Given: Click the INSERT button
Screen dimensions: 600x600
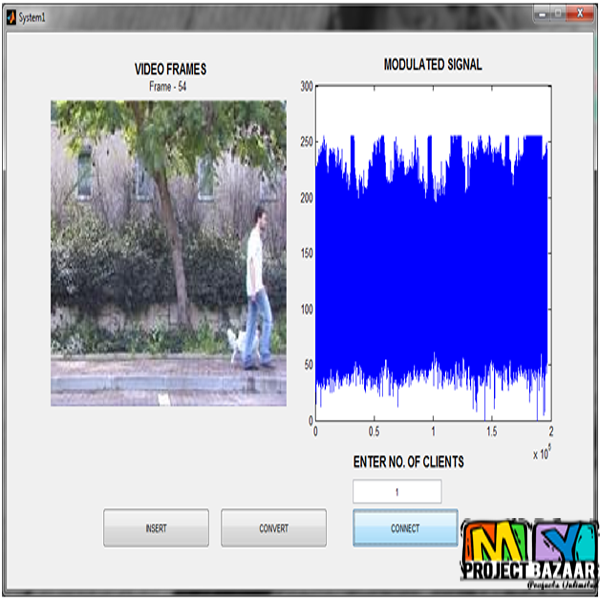Looking at the screenshot, I should (156, 528).
